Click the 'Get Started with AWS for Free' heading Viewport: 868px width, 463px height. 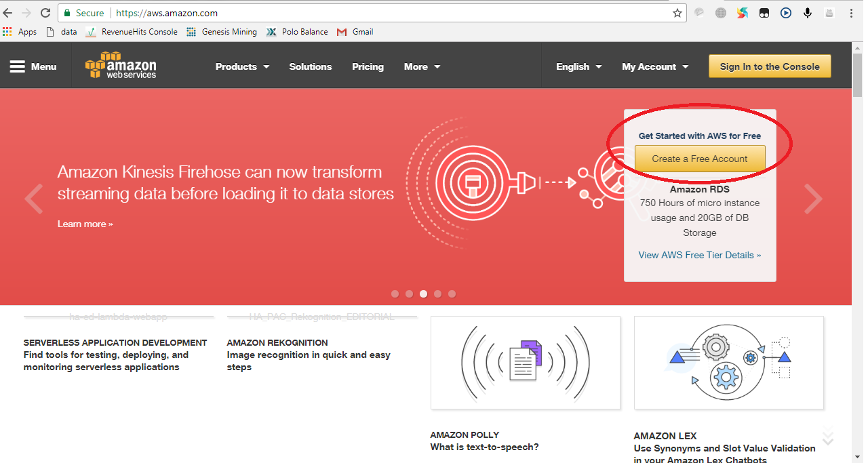(x=700, y=136)
